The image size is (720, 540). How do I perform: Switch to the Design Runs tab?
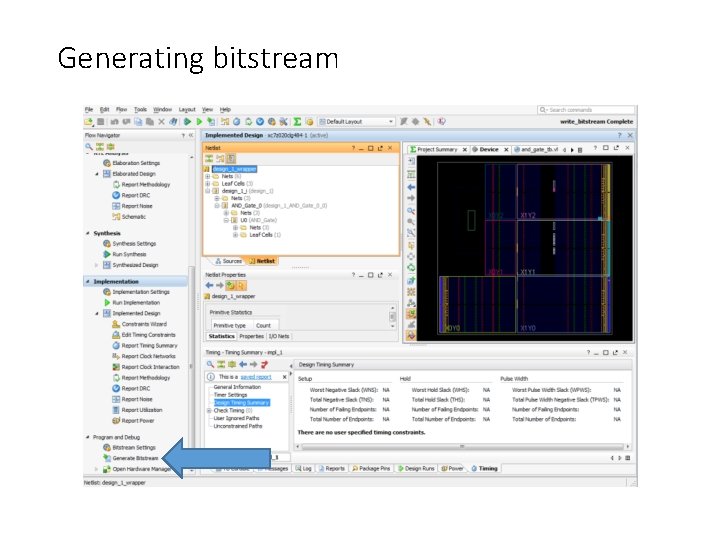(x=416, y=468)
